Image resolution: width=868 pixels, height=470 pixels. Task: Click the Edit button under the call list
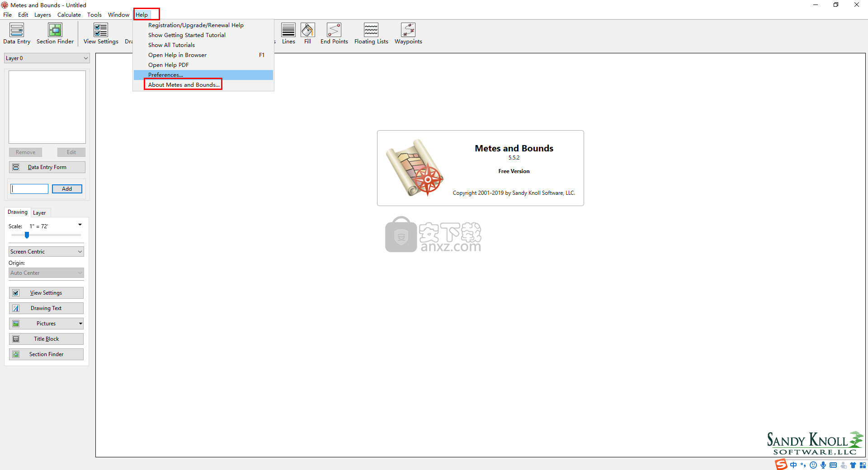(x=71, y=152)
